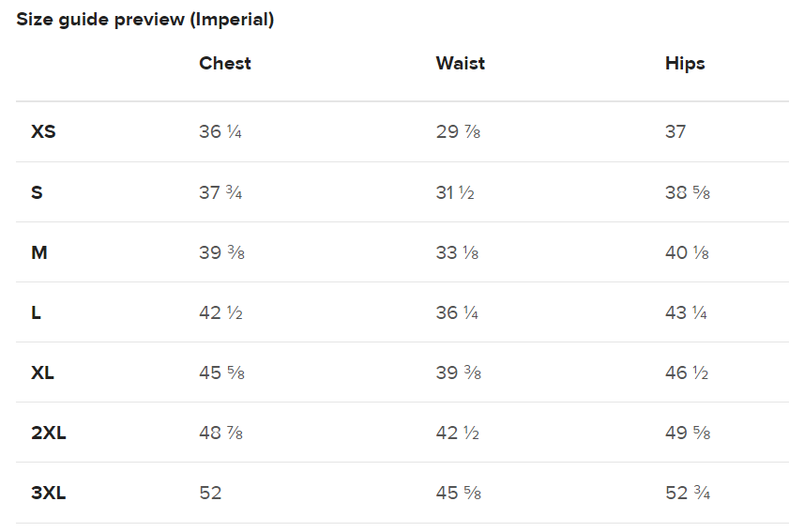Select the 3XL size row label

pyautogui.click(x=48, y=493)
